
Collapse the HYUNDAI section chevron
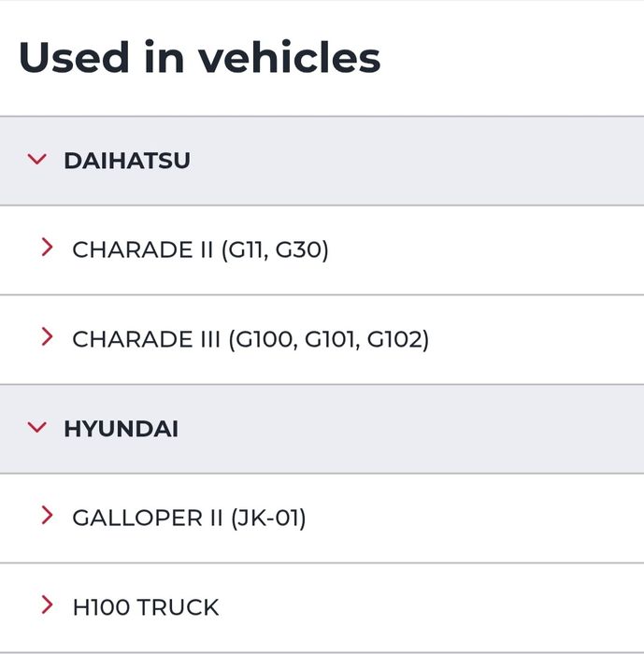click(37, 428)
